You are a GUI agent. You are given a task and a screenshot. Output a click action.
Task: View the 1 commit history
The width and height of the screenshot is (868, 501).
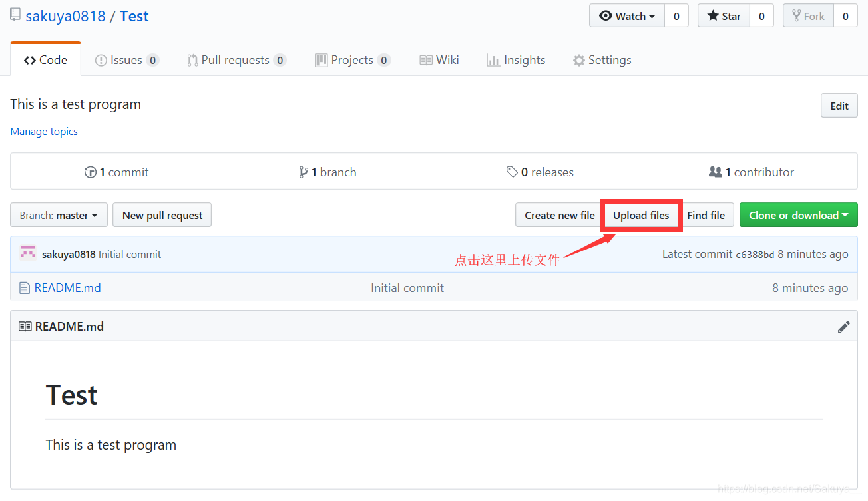pyautogui.click(x=116, y=172)
